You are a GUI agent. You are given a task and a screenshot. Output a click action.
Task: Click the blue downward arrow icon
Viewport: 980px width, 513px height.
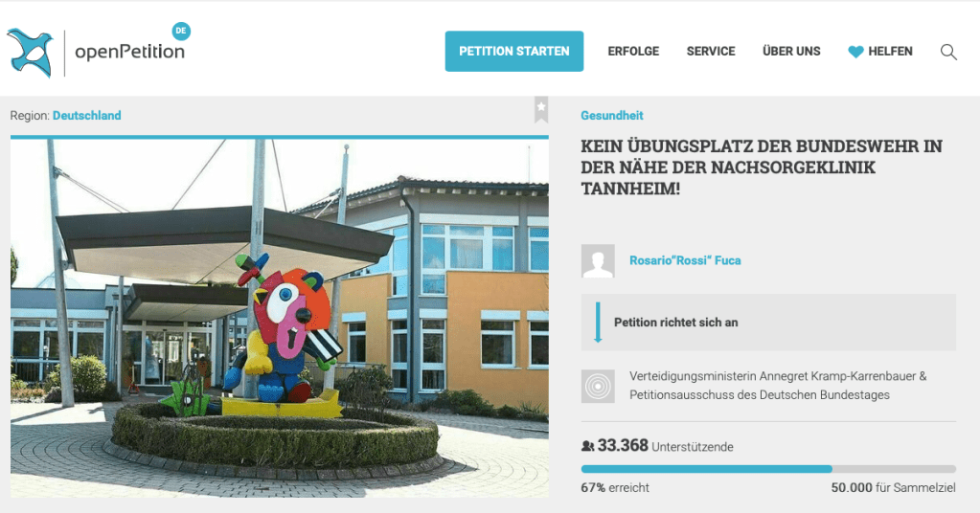pos(598,322)
